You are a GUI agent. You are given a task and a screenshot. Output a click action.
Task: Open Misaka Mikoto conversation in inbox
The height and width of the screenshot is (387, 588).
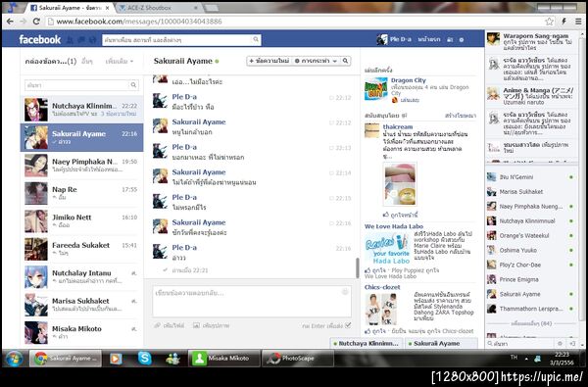pyautogui.click(x=81, y=332)
